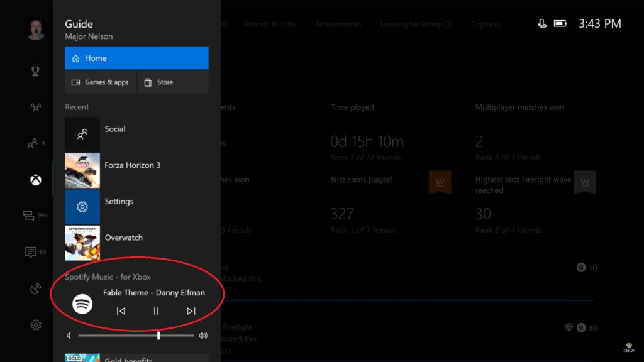Switch to Looking for Group (7) tab
This screenshot has width=644, height=362.
tap(416, 25)
